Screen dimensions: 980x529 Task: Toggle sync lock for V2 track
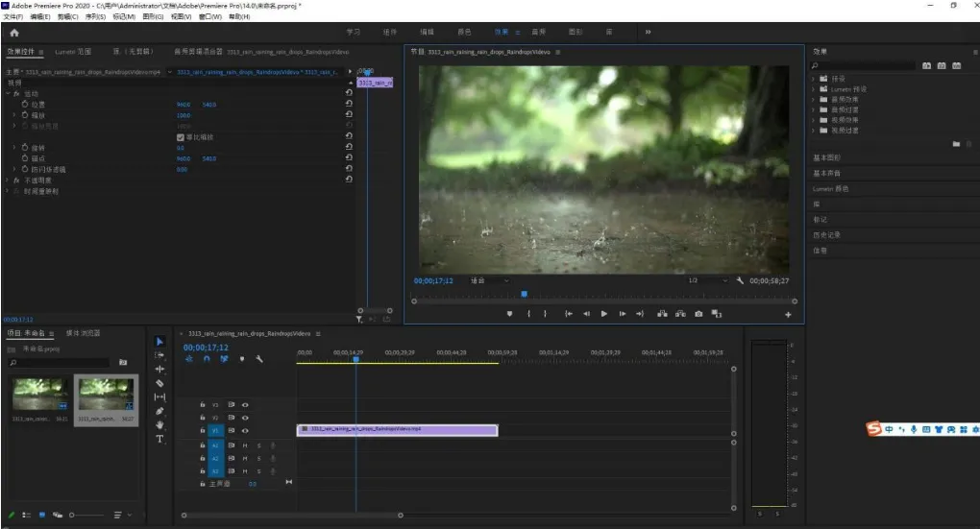click(232, 418)
